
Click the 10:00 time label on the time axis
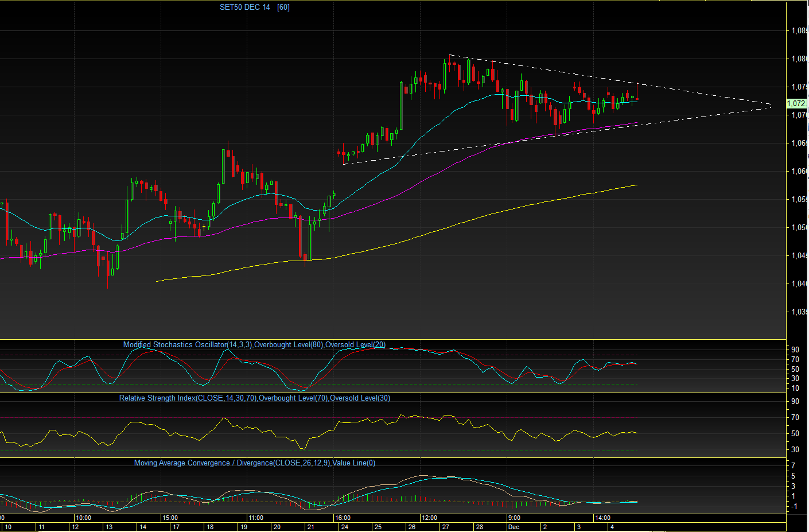pyautogui.click(x=83, y=518)
